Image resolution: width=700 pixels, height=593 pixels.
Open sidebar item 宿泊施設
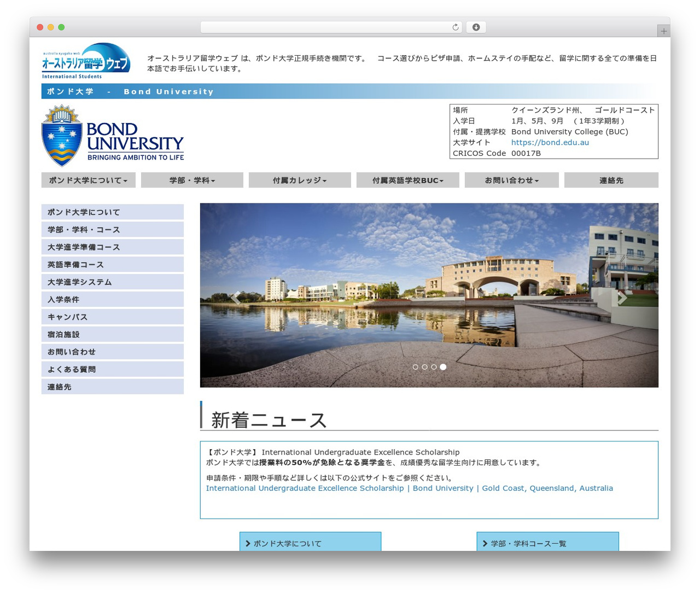113,334
